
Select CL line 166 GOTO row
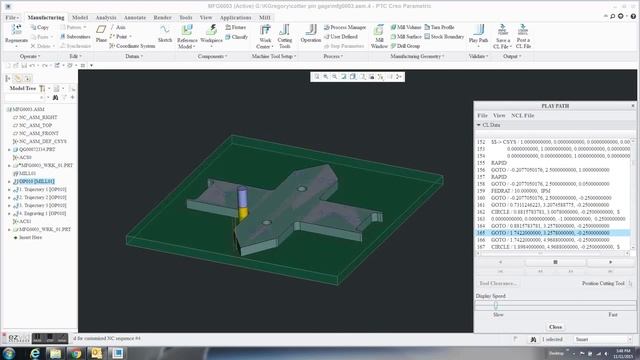(553, 240)
